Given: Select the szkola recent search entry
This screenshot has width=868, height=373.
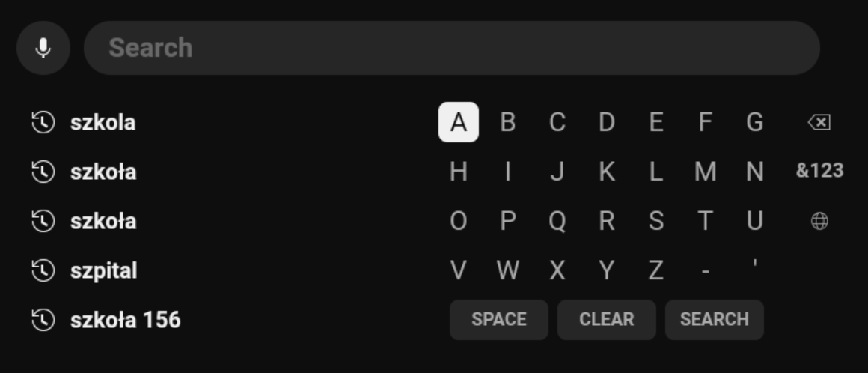Looking at the screenshot, I should coord(103,122).
